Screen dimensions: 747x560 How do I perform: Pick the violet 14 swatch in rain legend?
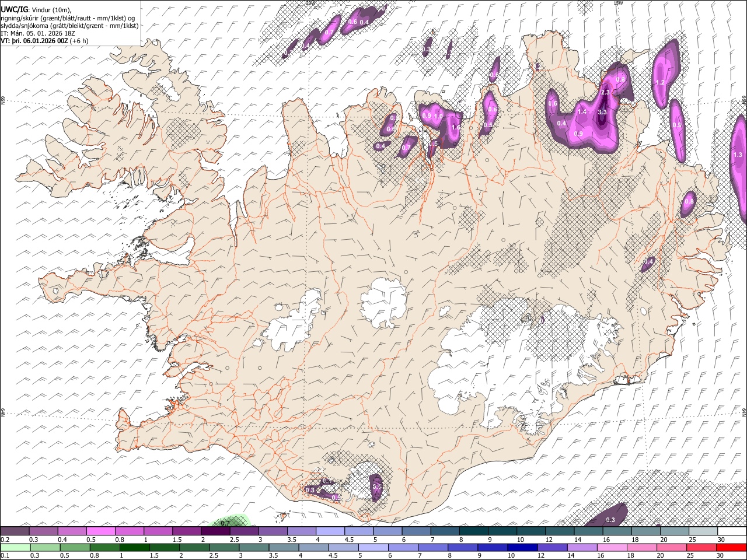click(x=581, y=547)
